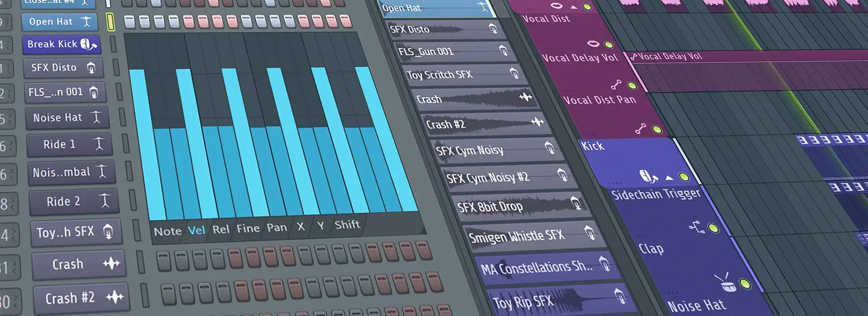
Task: Click automation icon on Vocal Delay Vol track
Action: point(616,85)
